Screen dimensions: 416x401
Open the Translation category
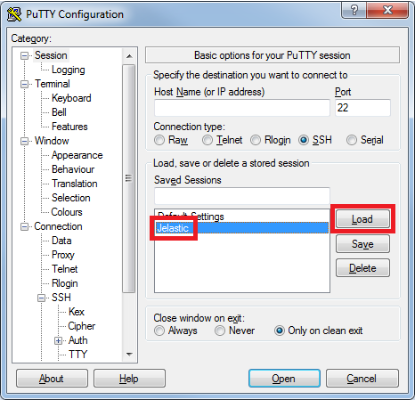(x=74, y=184)
